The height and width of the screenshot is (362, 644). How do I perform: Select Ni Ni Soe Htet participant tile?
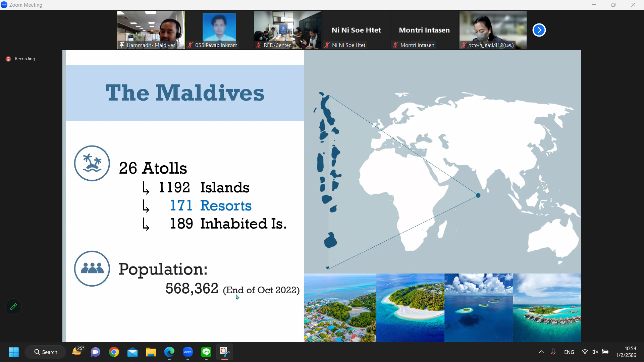pyautogui.click(x=356, y=30)
